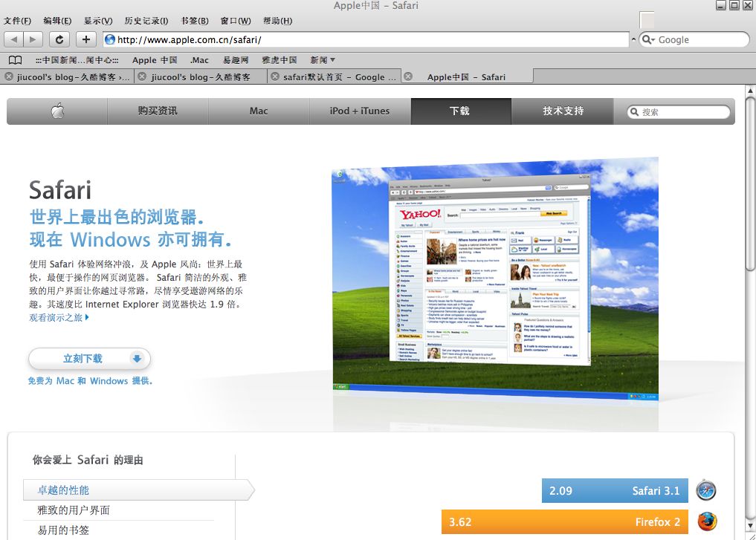Close the second jiucool's blog tab
756x540 pixels.
(x=142, y=76)
